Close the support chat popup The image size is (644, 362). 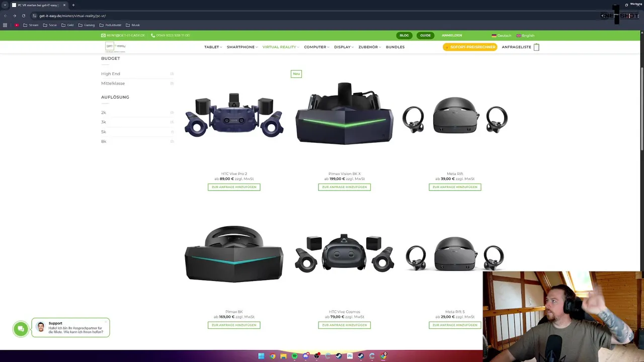coord(106,321)
